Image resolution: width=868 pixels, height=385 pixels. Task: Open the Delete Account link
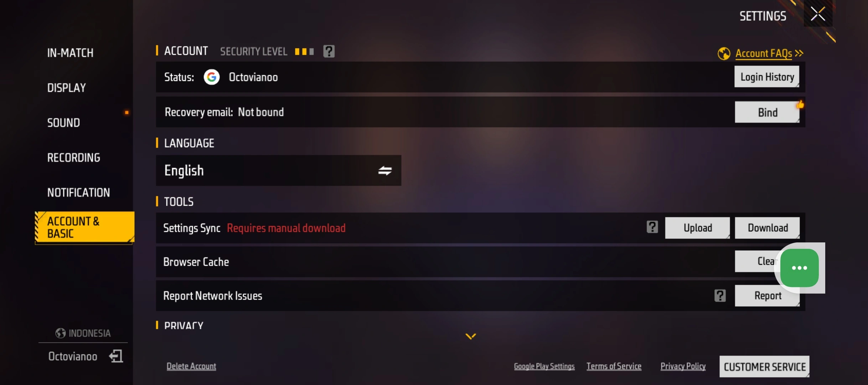[191, 366]
